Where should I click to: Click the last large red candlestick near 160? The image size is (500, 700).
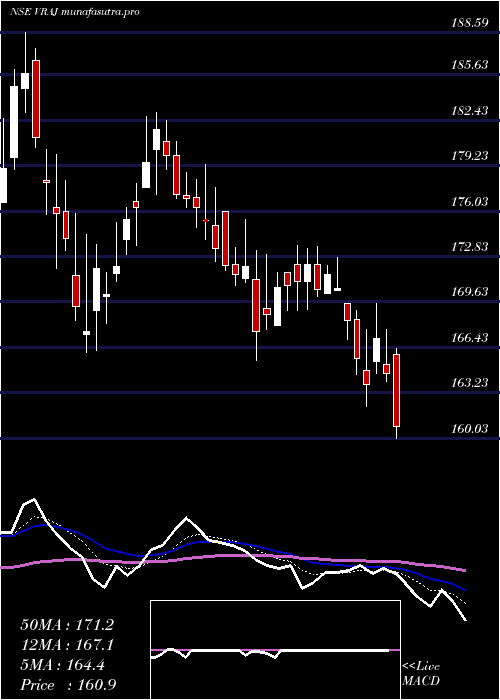click(x=396, y=390)
